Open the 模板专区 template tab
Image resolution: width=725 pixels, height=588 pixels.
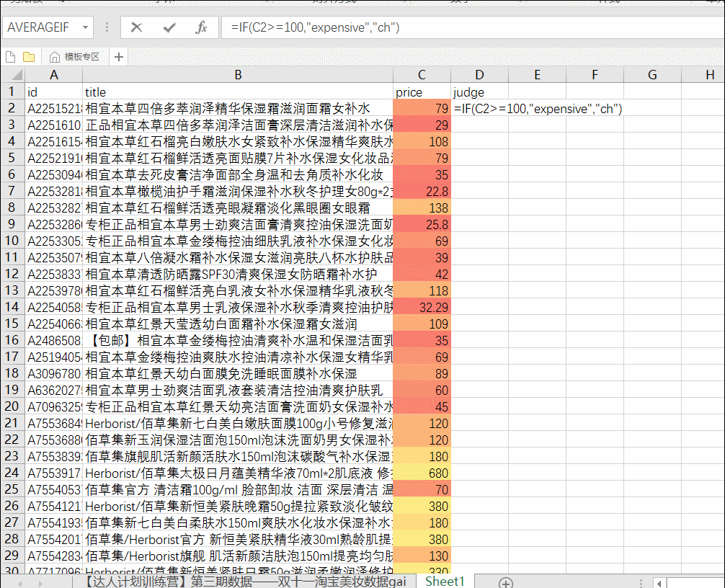coord(75,57)
